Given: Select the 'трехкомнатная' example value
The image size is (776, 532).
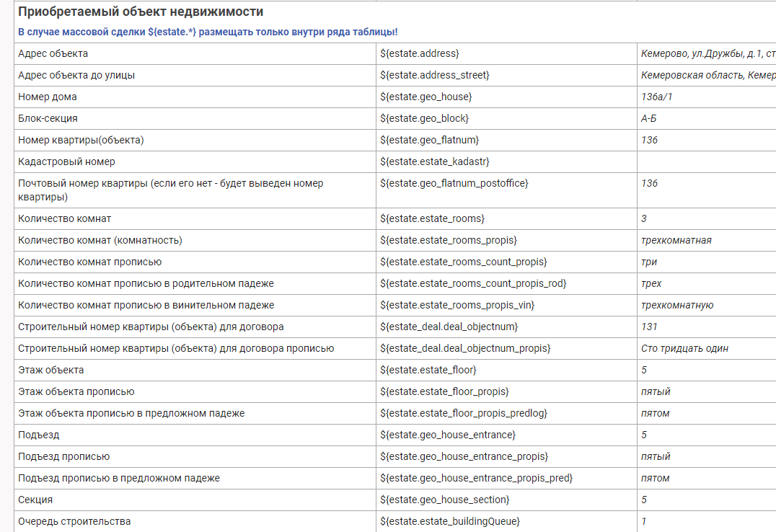Looking at the screenshot, I should 676,240.
